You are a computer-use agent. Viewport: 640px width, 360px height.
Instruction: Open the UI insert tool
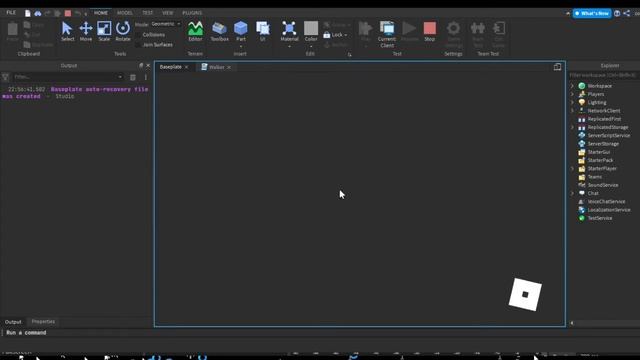(262, 31)
